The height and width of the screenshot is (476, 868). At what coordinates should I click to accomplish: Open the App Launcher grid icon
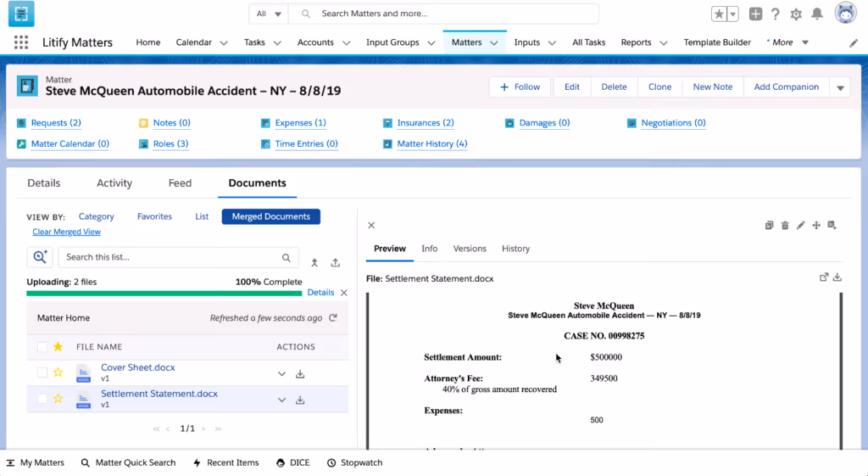point(21,42)
